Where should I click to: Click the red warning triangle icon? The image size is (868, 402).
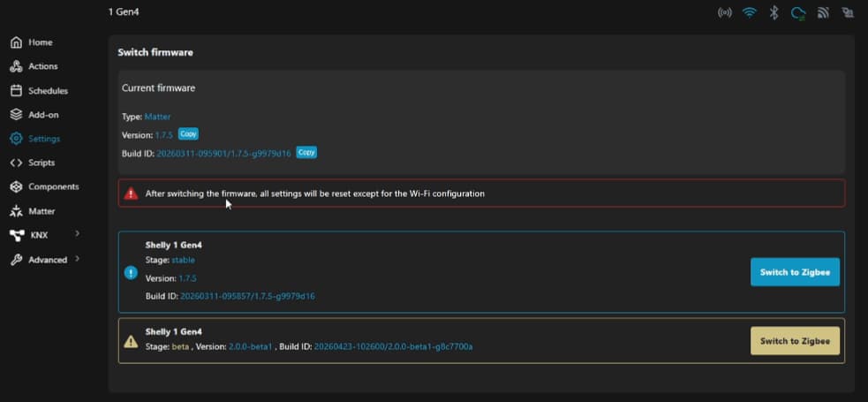point(131,193)
